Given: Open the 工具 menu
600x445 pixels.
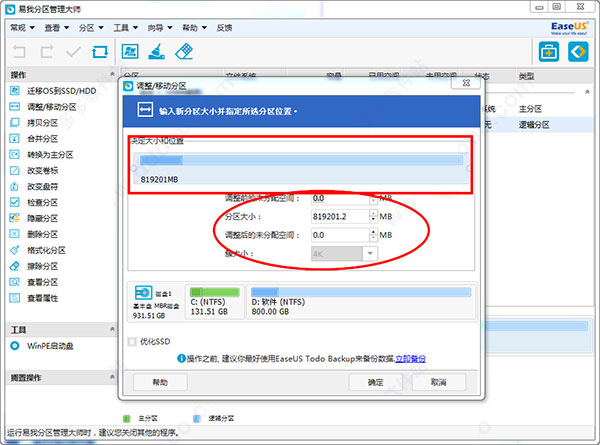Looking at the screenshot, I should (x=126, y=28).
